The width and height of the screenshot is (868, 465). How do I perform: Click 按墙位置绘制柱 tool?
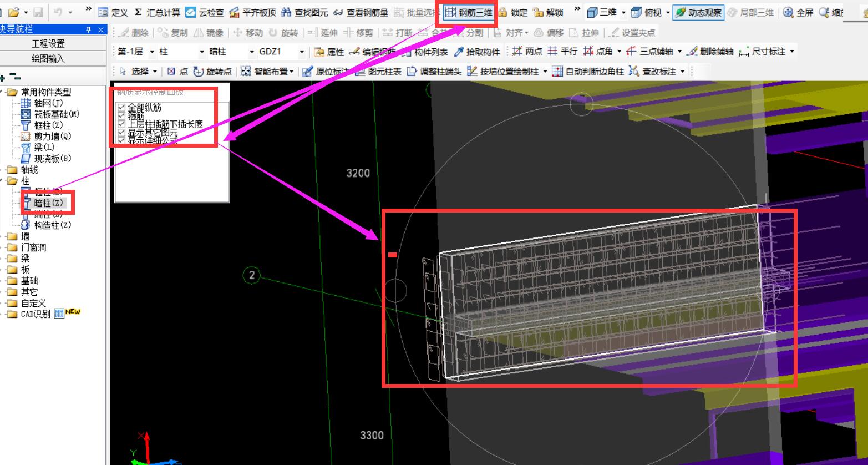tap(503, 72)
